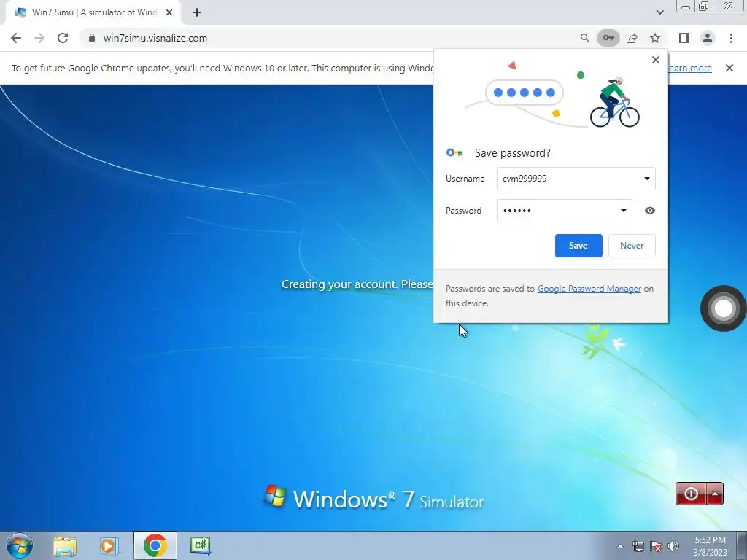
Task: Click the Show desktop strip
Action: coord(742,545)
